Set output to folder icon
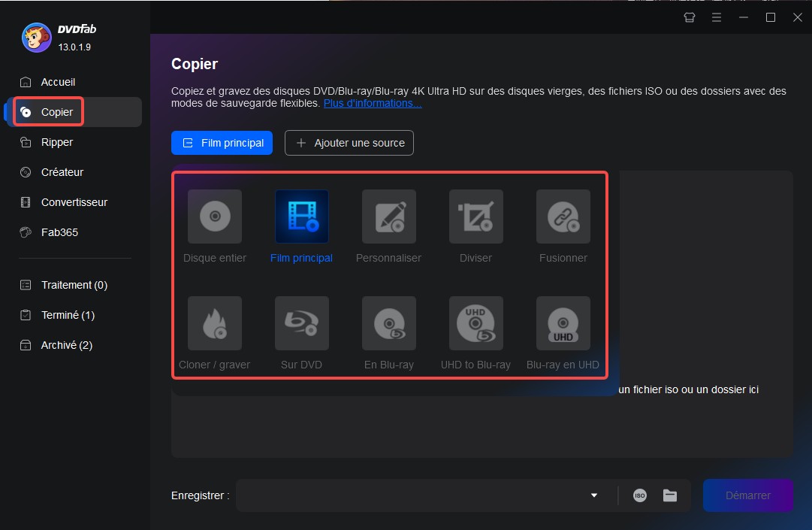The image size is (812, 530). point(669,495)
